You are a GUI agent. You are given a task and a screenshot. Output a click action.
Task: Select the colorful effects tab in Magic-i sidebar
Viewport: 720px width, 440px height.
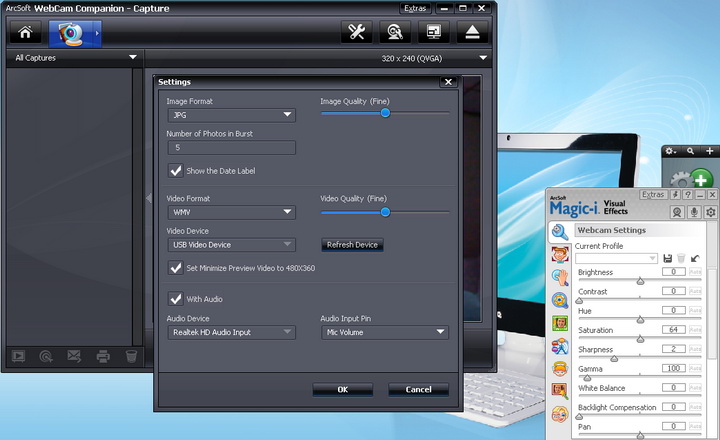[x=560, y=346]
